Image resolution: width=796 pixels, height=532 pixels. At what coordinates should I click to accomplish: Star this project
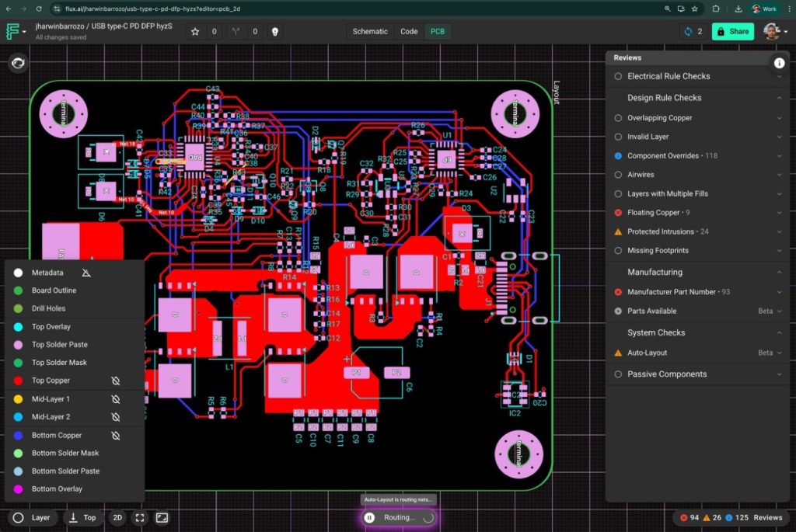pos(195,32)
